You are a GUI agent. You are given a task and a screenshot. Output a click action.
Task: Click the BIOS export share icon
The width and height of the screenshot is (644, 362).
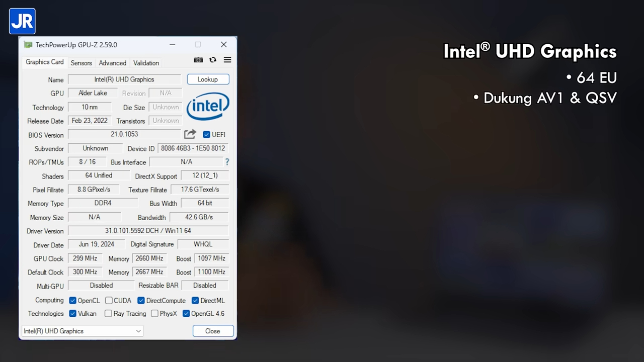190,134
